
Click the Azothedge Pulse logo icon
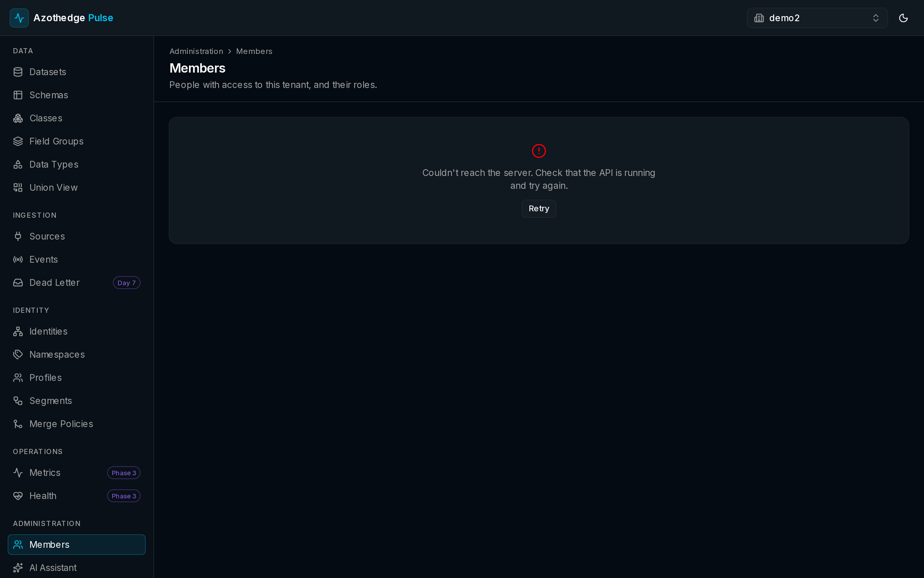coord(19,18)
